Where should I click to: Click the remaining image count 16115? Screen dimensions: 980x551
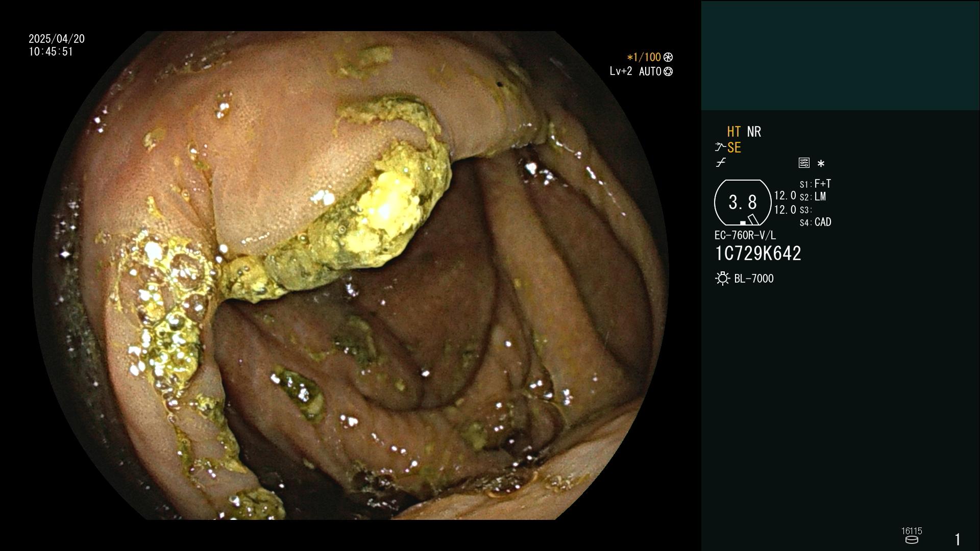pos(912,531)
